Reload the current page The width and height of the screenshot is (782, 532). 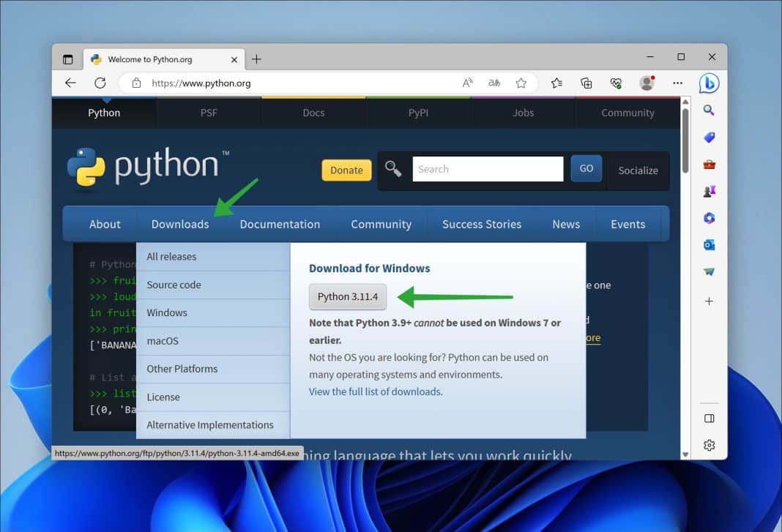[x=100, y=83]
